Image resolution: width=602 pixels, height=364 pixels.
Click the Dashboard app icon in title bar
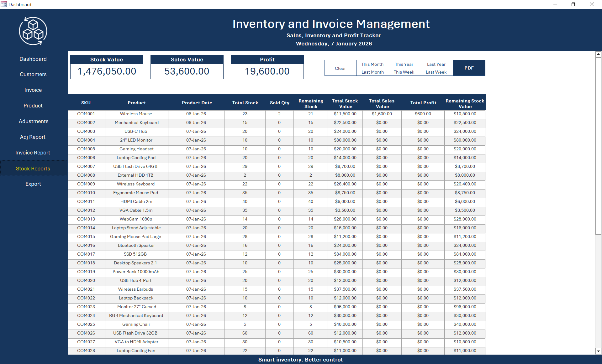[x=4, y=4]
